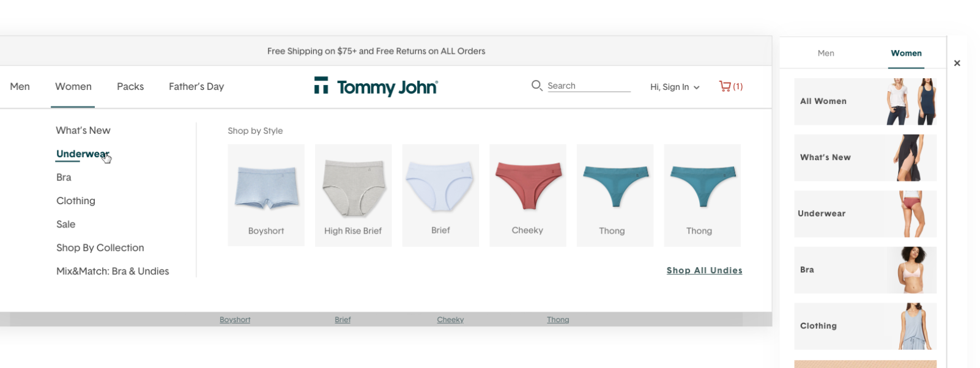Open the Bra card in side panel

(865, 270)
